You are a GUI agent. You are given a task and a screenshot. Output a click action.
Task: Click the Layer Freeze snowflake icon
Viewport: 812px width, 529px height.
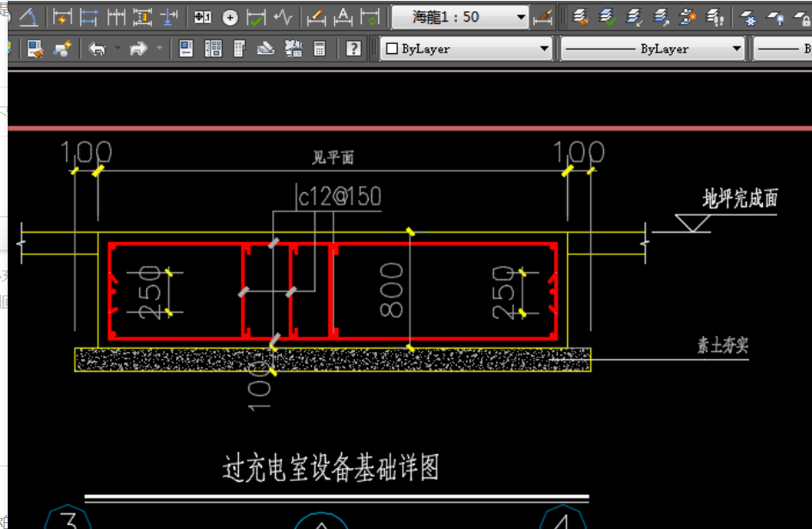[x=748, y=17]
